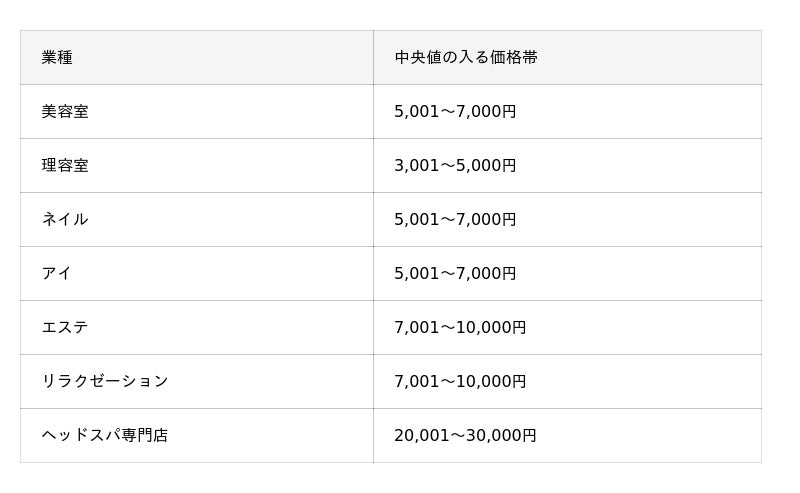Select the エステ row label

[x=65, y=327]
